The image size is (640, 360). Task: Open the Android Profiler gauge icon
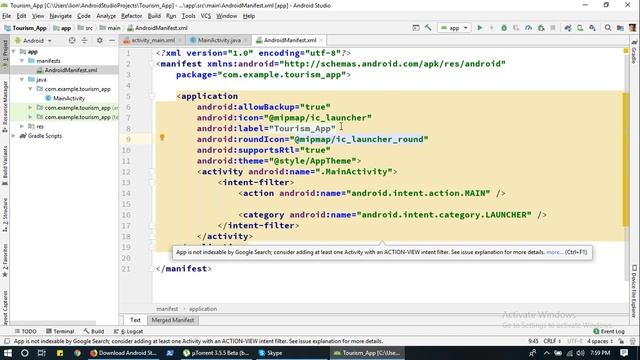529,28
